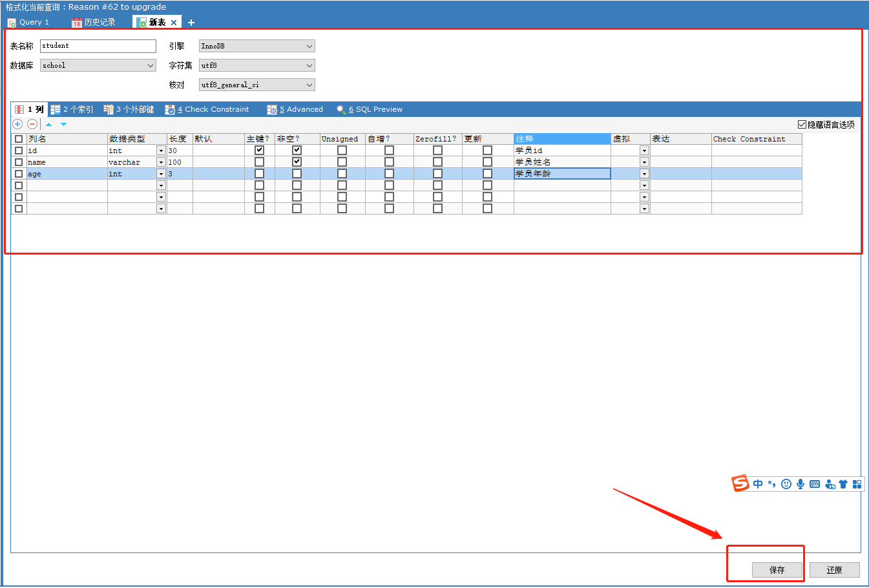Uncheck 非空 checkbox for id row

click(297, 150)
